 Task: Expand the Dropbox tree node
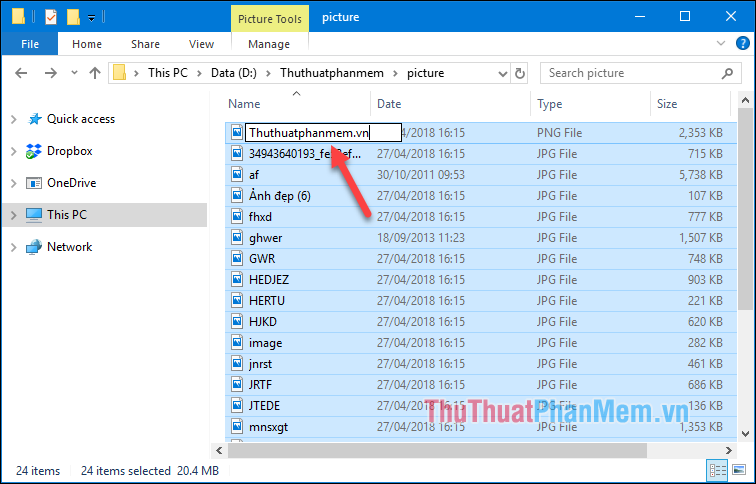pyautogui.click(x=14, y=151)
